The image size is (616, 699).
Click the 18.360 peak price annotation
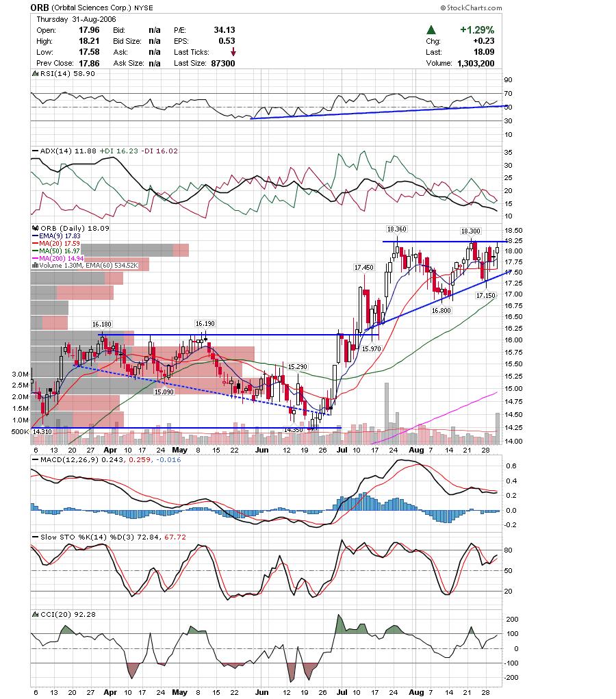(397, 229)
